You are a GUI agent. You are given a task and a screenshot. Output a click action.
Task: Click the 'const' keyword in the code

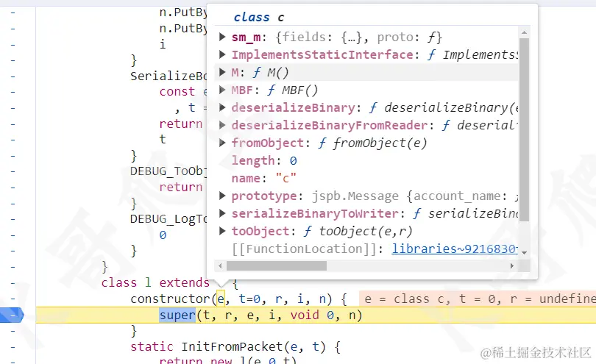(x=177, y=92)
